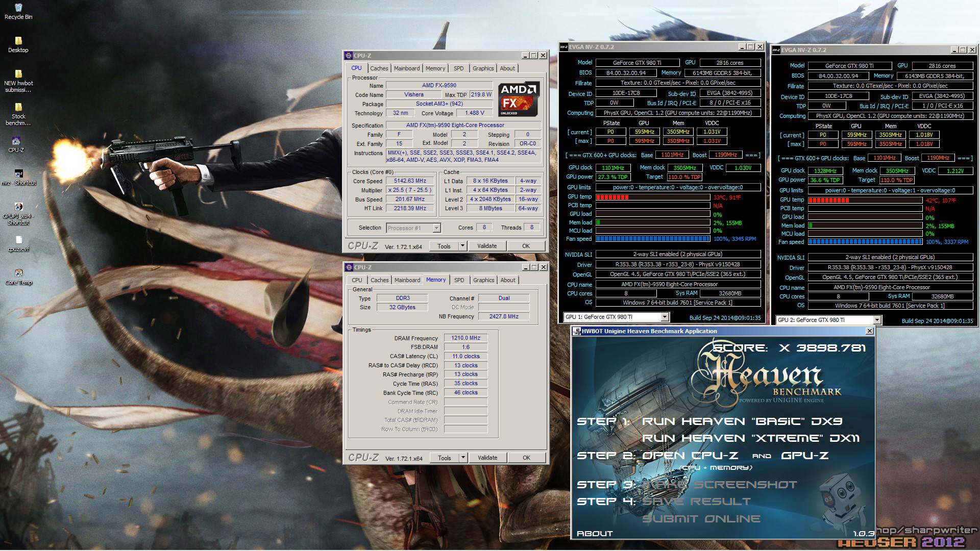
Task: Open Graphics tab in upper CPU-Z window
Action: (x=483, y=68)
